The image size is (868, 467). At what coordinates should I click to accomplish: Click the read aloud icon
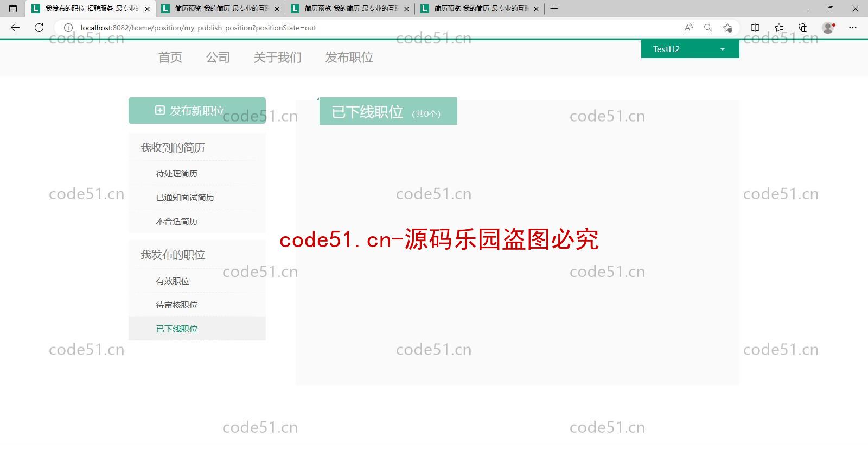tap(688, 28)
